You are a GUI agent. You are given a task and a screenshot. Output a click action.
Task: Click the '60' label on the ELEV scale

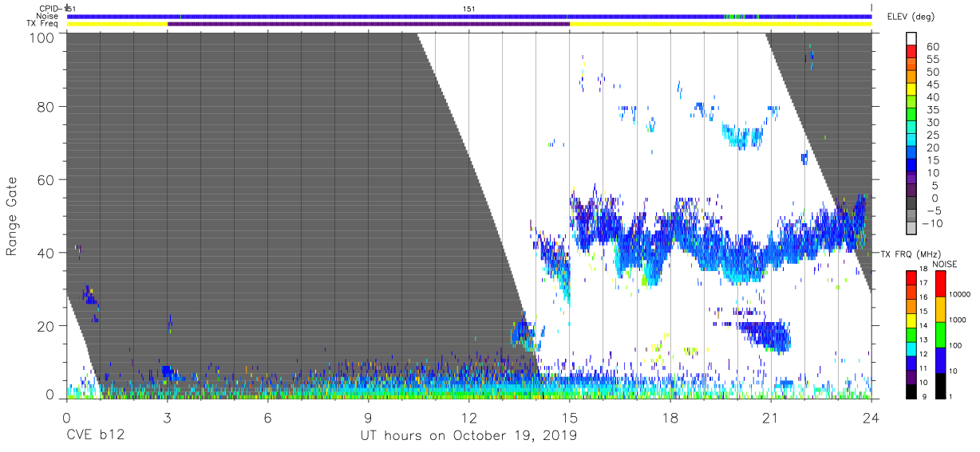[x=933, y=46]
